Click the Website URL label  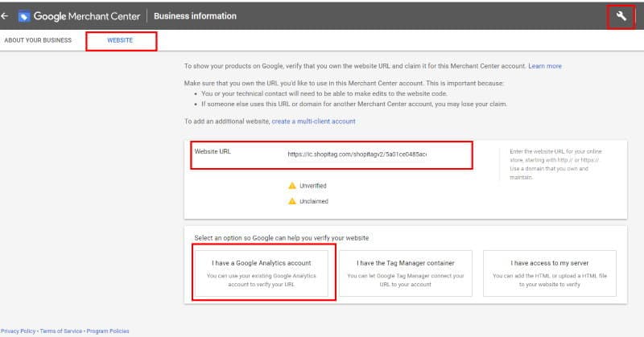[213, 151]
